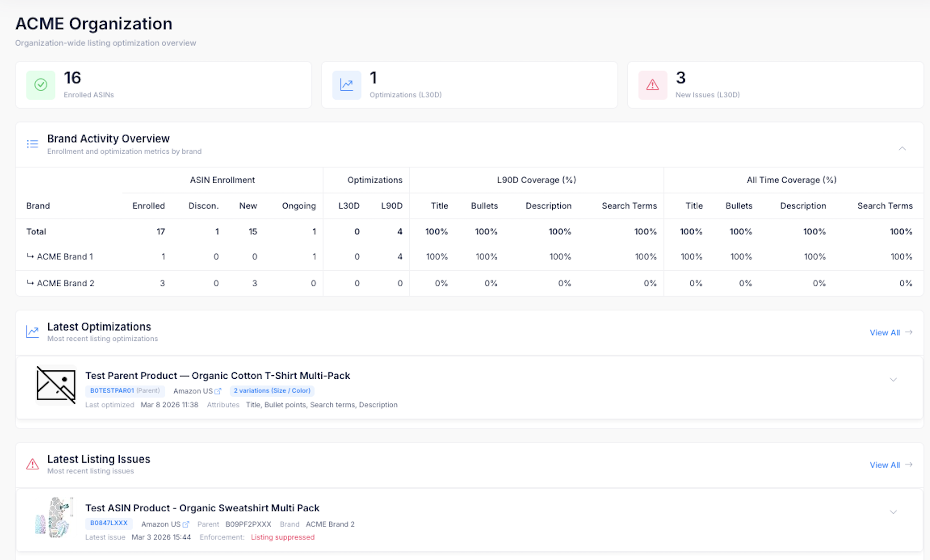The width and height of the screenshot is (930, 560).
Task: Click the list icon next to Brand Activity Overview
Action: pos(32,143)
